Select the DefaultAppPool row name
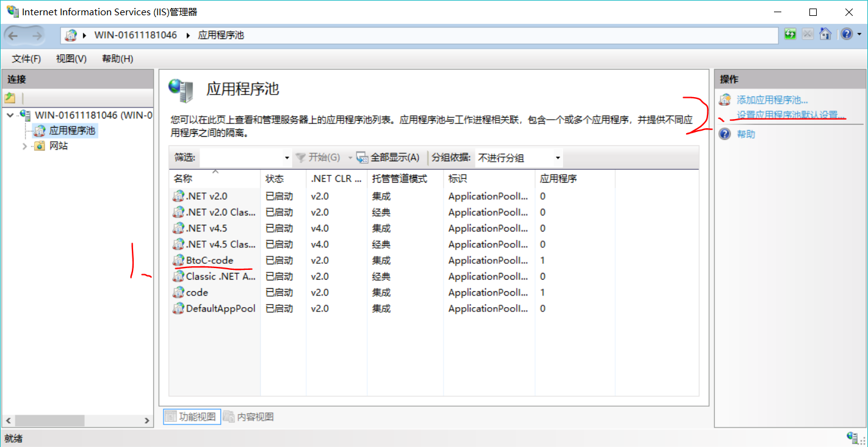Screen dimensions: 868x447 coord(220,308)
